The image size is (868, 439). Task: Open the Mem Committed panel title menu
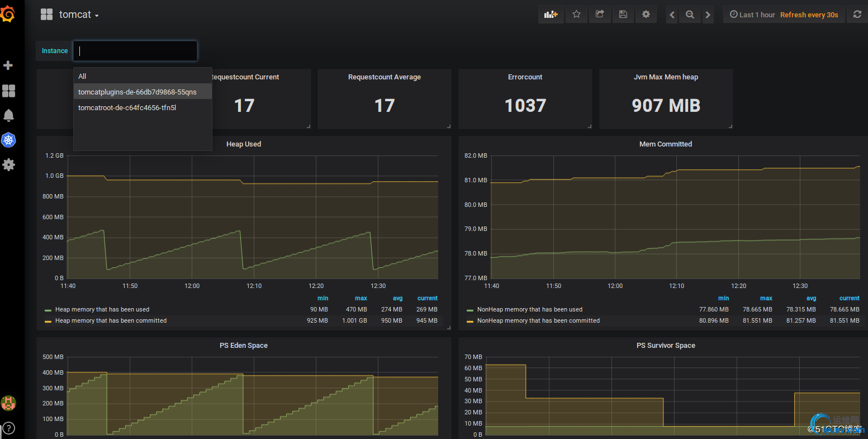[666, 144]
